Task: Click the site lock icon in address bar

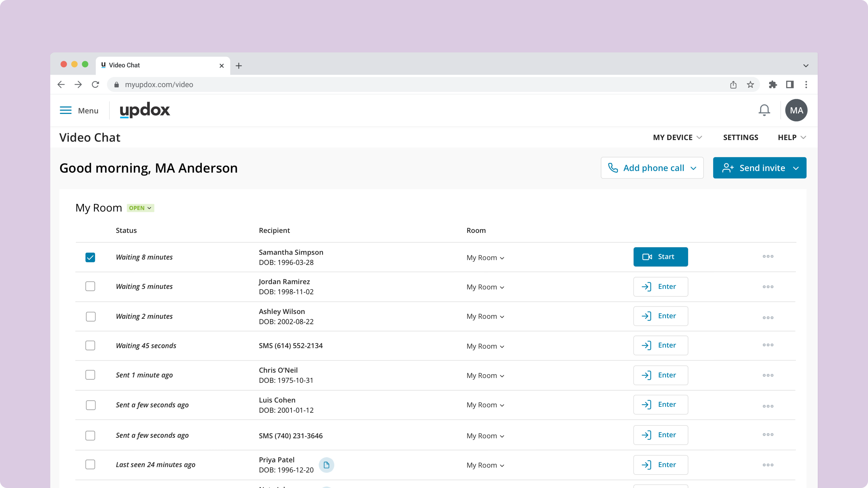Action: click(117, 85)
